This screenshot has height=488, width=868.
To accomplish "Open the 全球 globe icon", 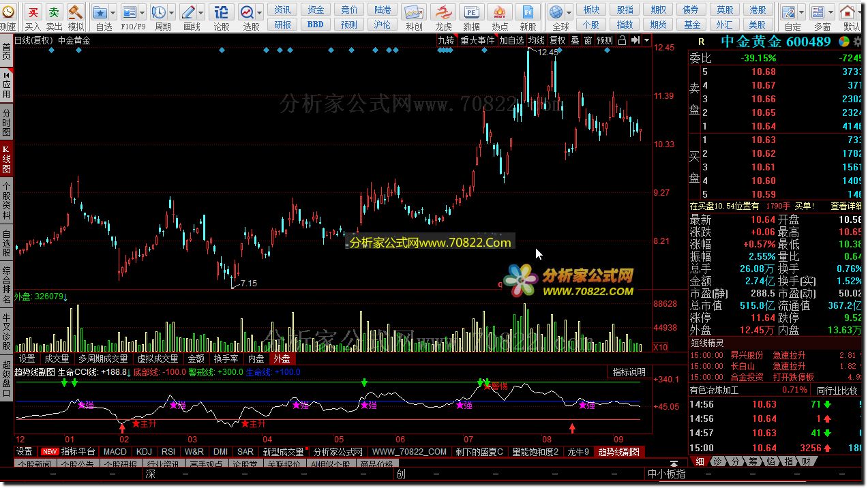I will [x=556, y=12].
